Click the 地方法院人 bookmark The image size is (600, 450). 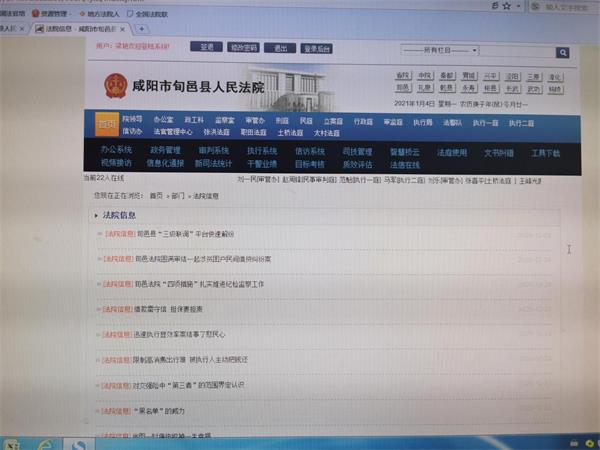point(100,14)
